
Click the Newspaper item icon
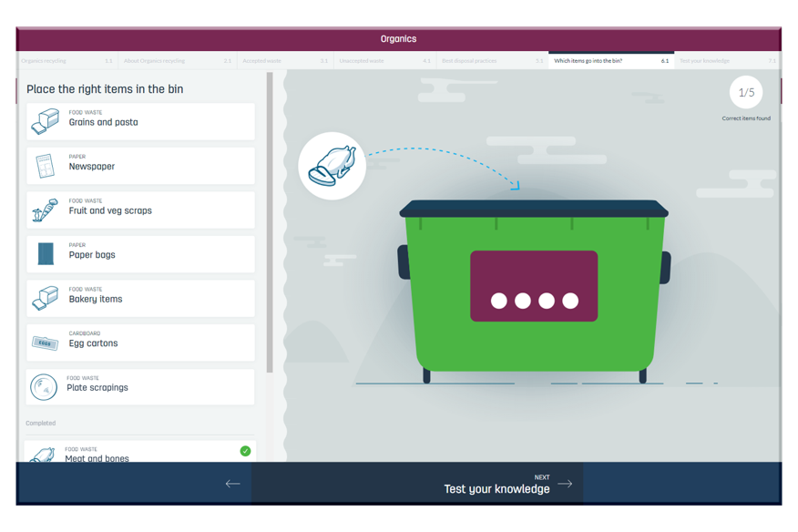click(45, 166)
